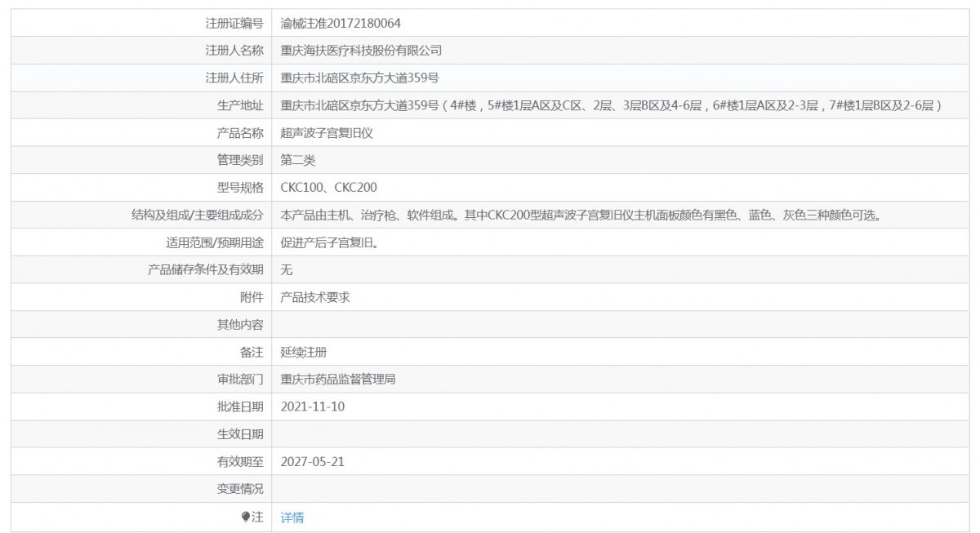Click the 批准日期 label
980x533 pixels.
click(x=240, y=406)
